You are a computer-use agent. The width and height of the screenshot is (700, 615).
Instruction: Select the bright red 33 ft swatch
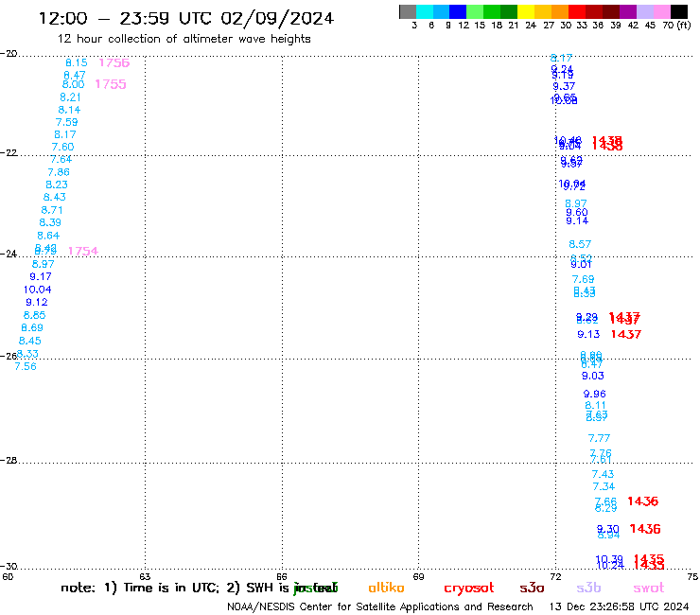coord(577,11)
